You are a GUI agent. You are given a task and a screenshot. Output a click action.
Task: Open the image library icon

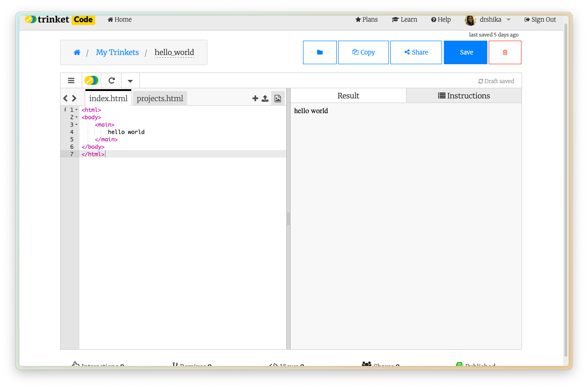278,98
